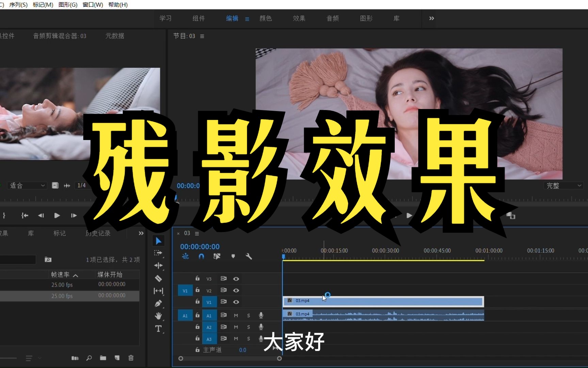The image size is (588, 368).
Task: Open the Timeline display settings wrench
Action: tap(249, 256)
